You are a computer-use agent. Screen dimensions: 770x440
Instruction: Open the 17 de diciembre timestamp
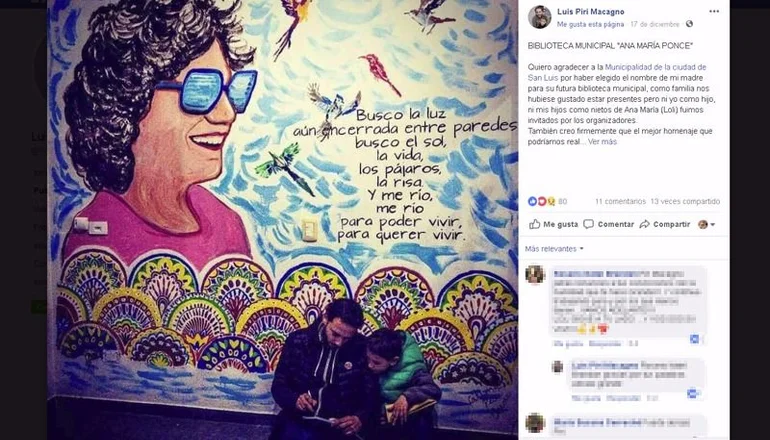coord(655,24)
